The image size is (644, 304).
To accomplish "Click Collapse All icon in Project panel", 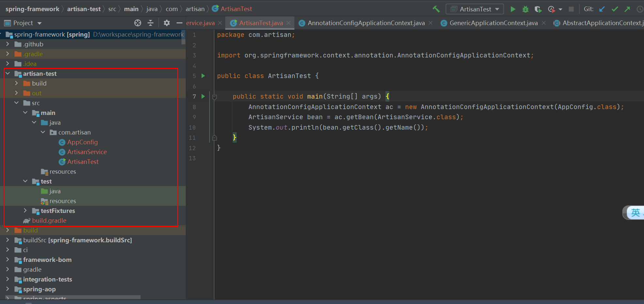I will click(150, 23).
